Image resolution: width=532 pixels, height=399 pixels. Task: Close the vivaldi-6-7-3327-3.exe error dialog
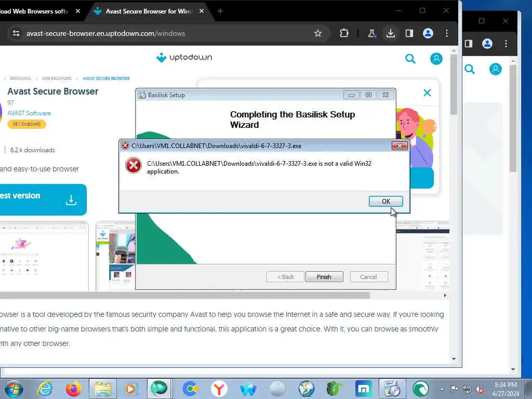pyautogui.click(x=400, y=145)
